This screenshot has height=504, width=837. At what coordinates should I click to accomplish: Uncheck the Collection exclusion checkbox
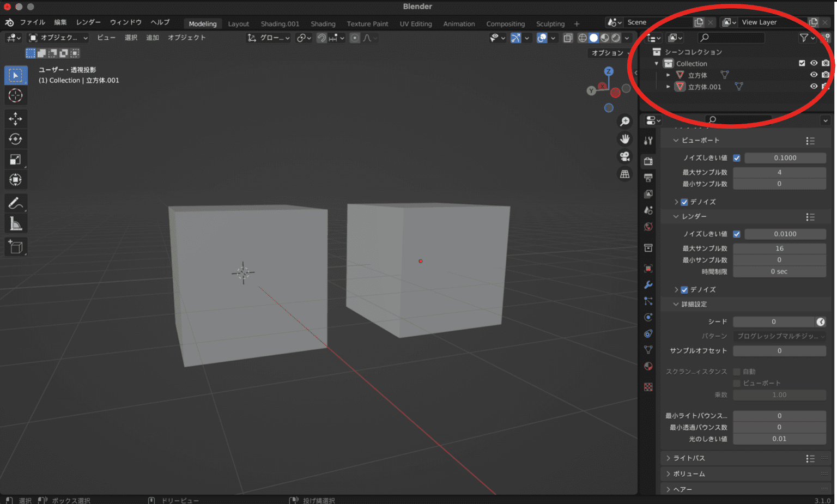[802, 63]
